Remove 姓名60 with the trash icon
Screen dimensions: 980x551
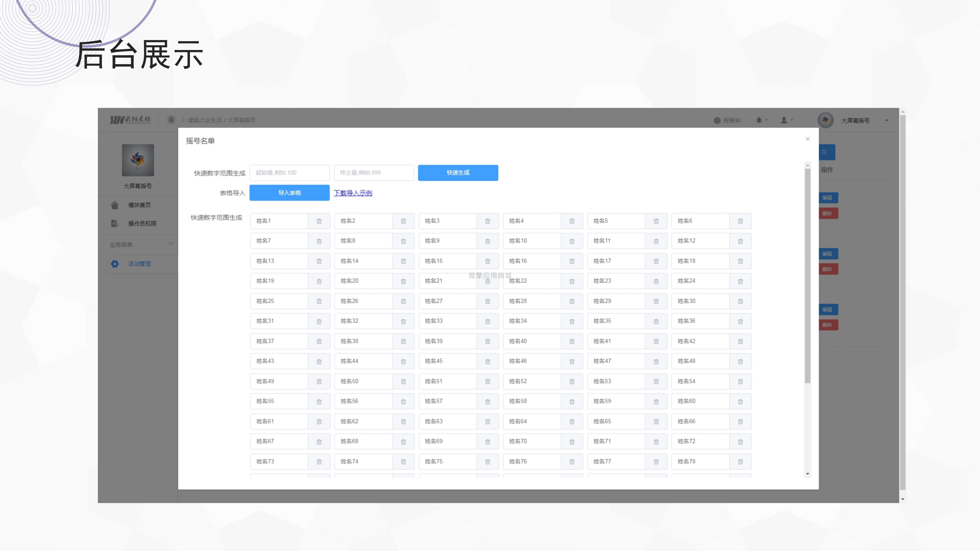(740, 402)
